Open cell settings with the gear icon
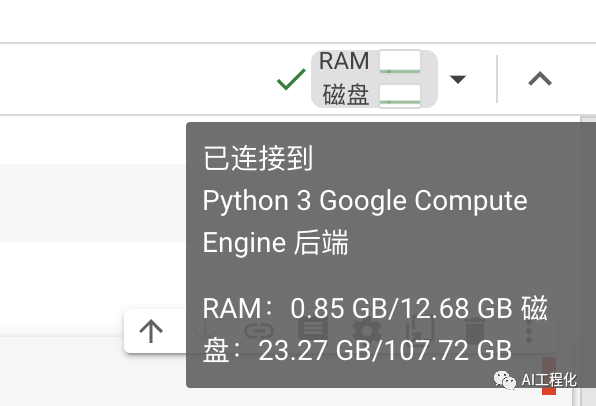Viewport: 596px width, 406px height. [367, 331]
